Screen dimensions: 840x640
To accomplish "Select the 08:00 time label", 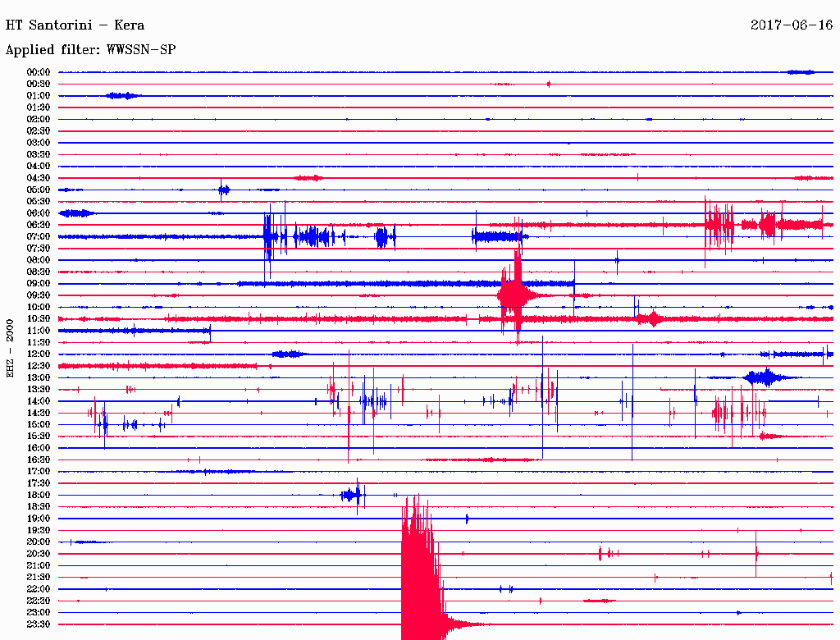I will pyautogui.click(x=39, y=260).
